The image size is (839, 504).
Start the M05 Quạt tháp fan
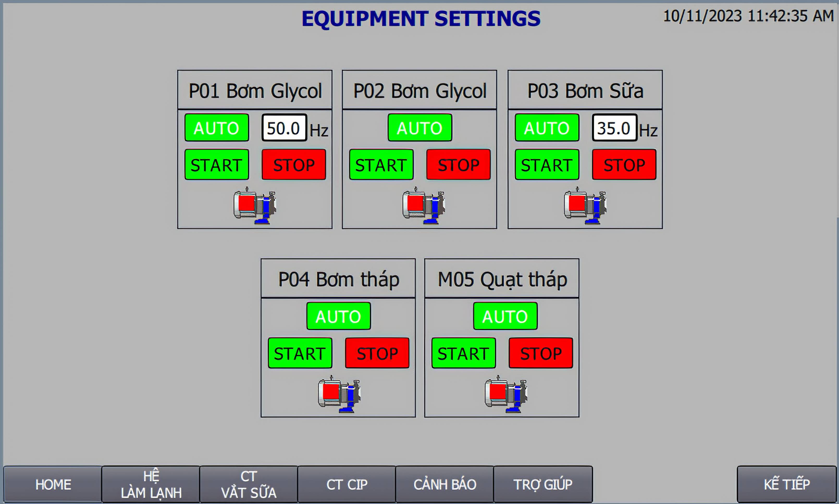pos(464,353)
